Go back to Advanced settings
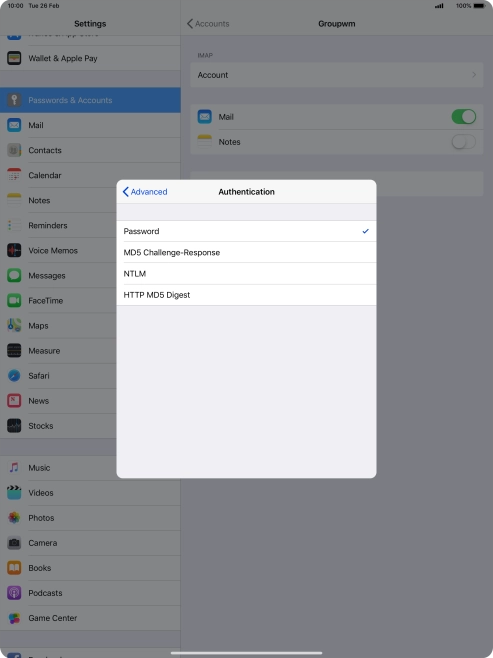 click(145, 192)
